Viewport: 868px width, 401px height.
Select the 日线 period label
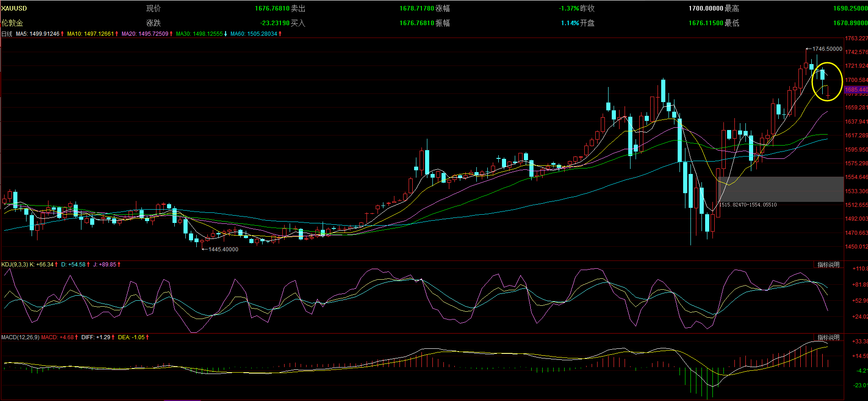7,34
